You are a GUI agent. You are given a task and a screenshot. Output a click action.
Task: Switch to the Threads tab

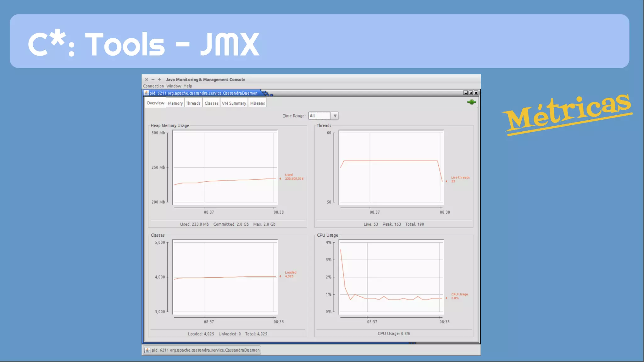click(x=193, y=103)
